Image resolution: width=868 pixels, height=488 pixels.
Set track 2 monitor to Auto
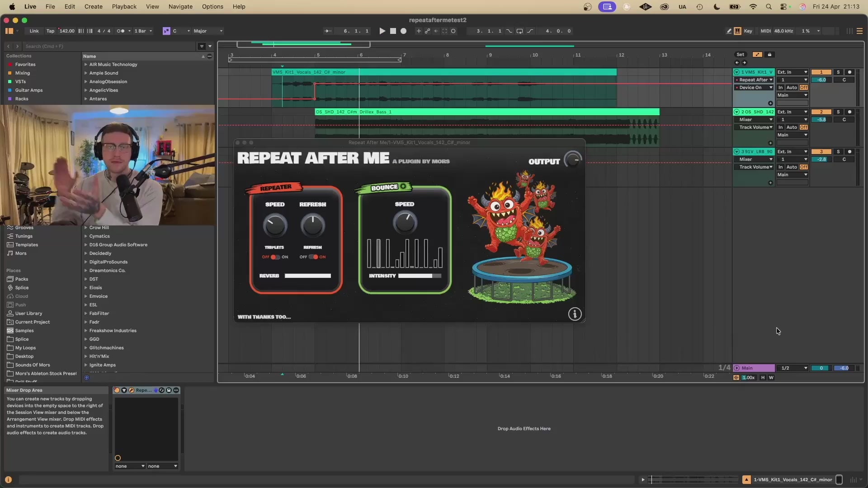pyautogui.click(x=792, y=127)
